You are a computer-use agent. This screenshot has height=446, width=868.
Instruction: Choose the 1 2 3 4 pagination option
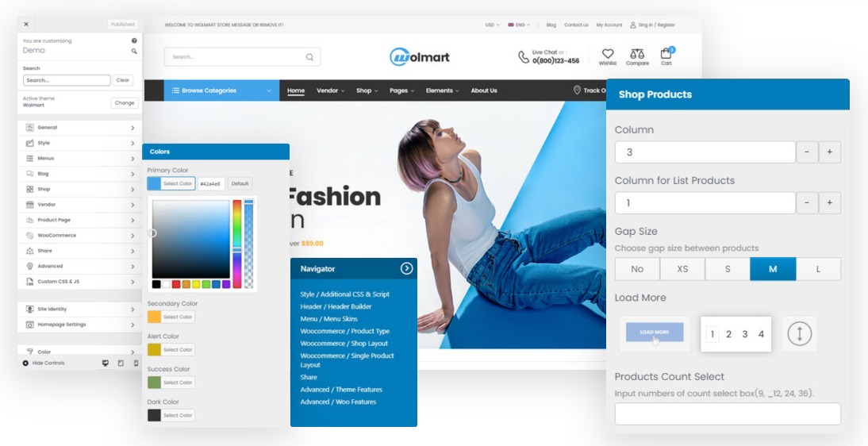(735, 334)
